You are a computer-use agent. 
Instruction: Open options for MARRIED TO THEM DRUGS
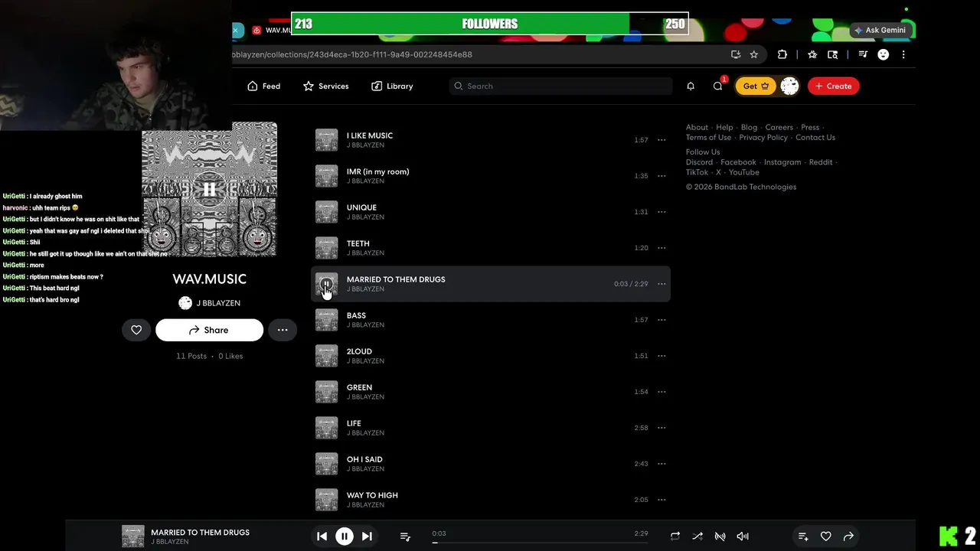(661, 284)
